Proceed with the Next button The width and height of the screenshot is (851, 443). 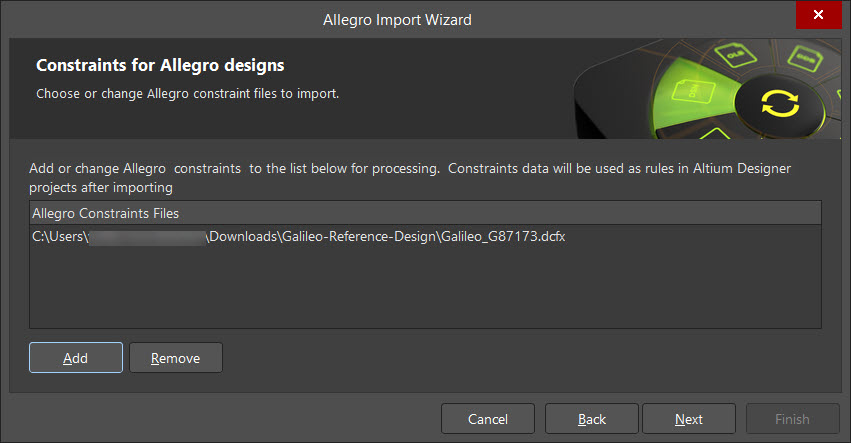point(689,419)
